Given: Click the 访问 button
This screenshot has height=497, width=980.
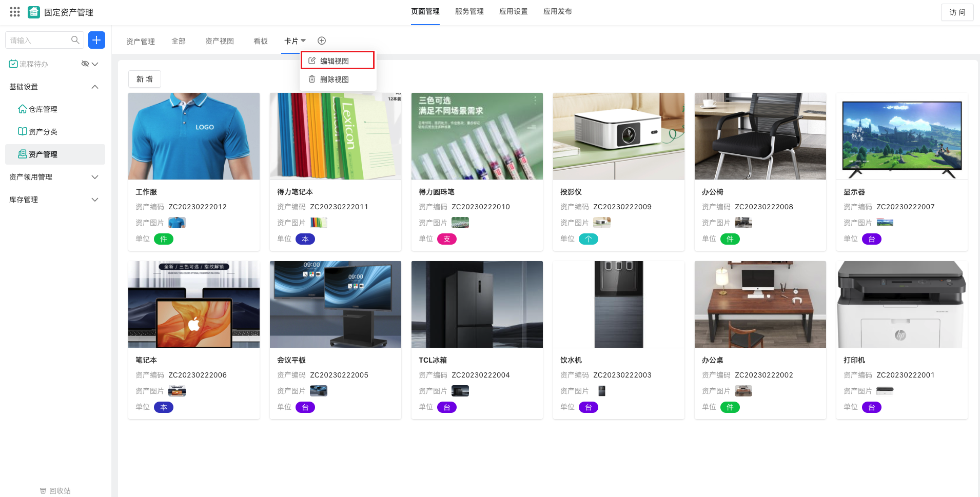Looking at the screenshot, I should [x=957, y=12].
